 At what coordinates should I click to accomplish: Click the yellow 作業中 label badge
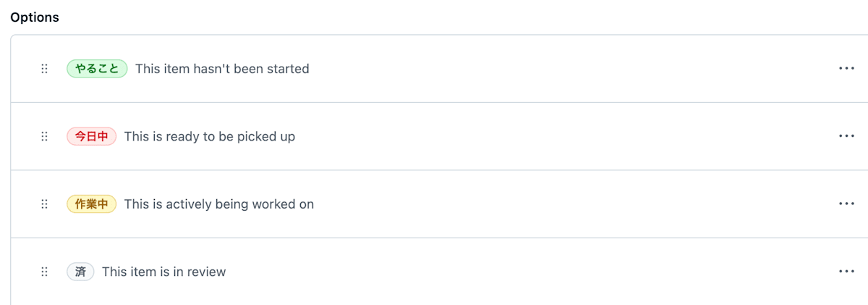coord(91,204)
